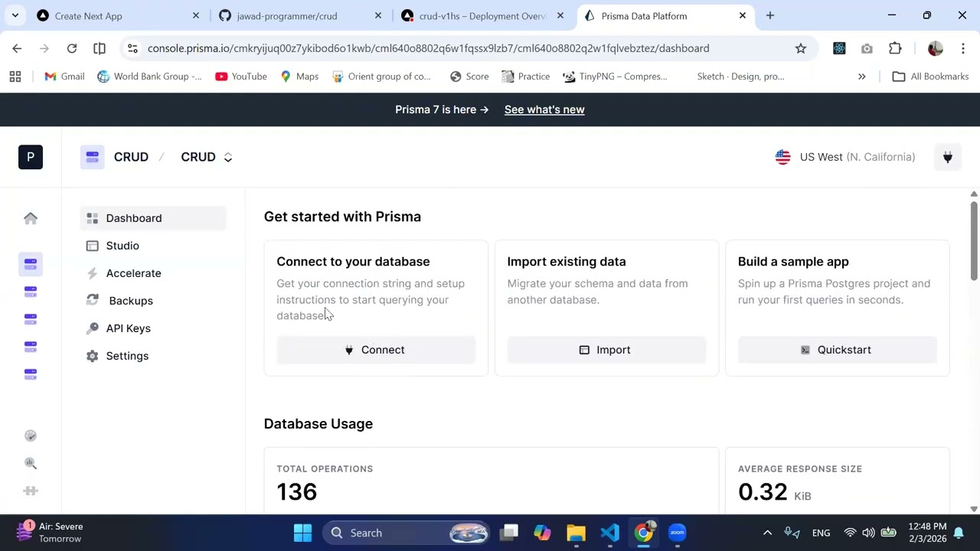Click the plug icon at the top right
This screenshot has width=980, height=551.
point(948,157)
